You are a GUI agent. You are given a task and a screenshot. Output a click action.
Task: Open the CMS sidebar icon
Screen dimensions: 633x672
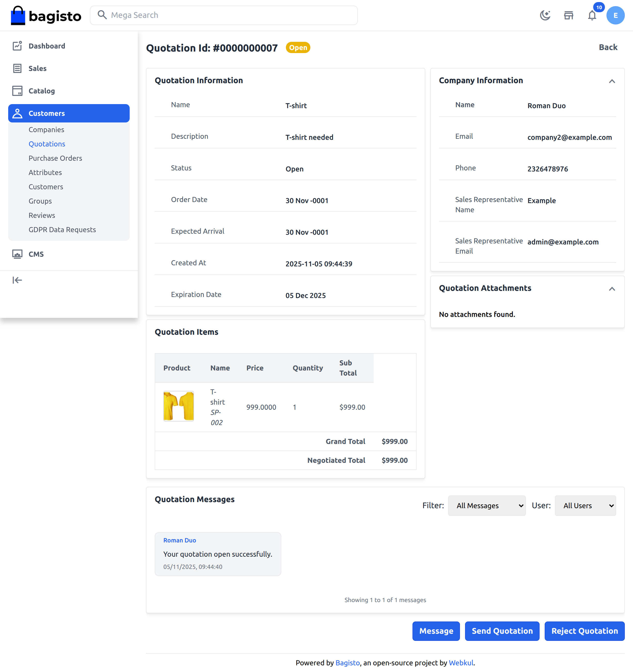18,254
